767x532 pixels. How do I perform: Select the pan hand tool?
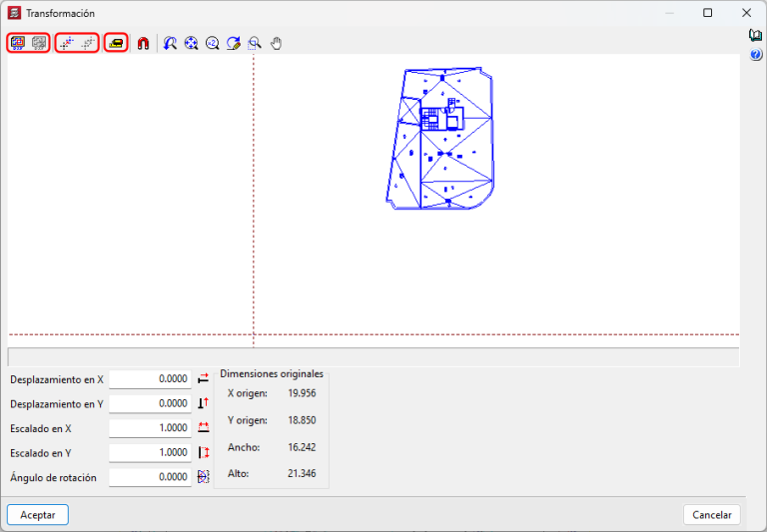(x=277, y=44)
